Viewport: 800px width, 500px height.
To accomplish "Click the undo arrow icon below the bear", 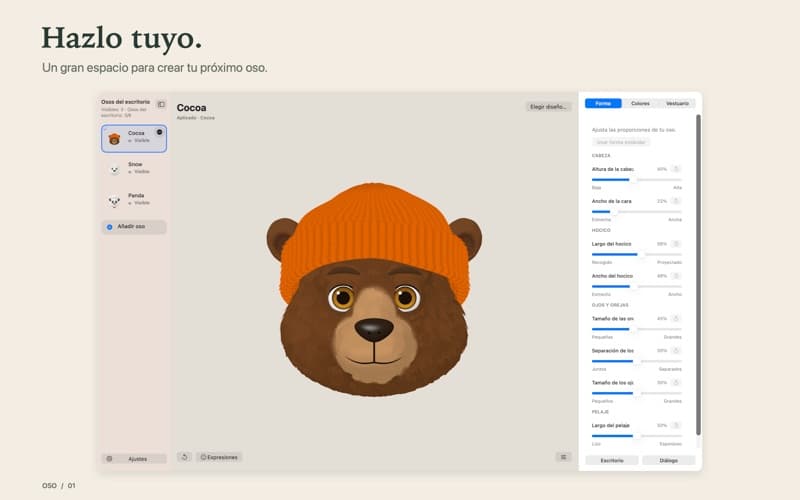I will [184, 457].
